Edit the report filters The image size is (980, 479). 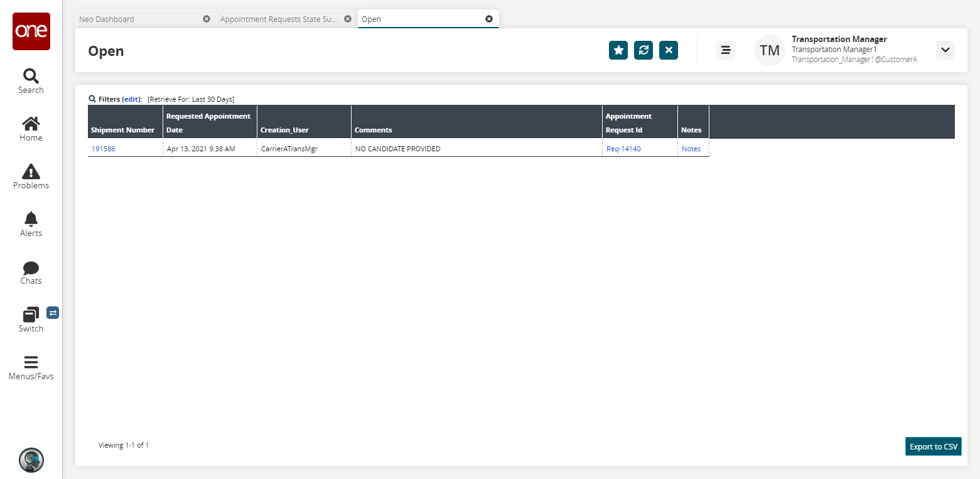pos(131,99)
